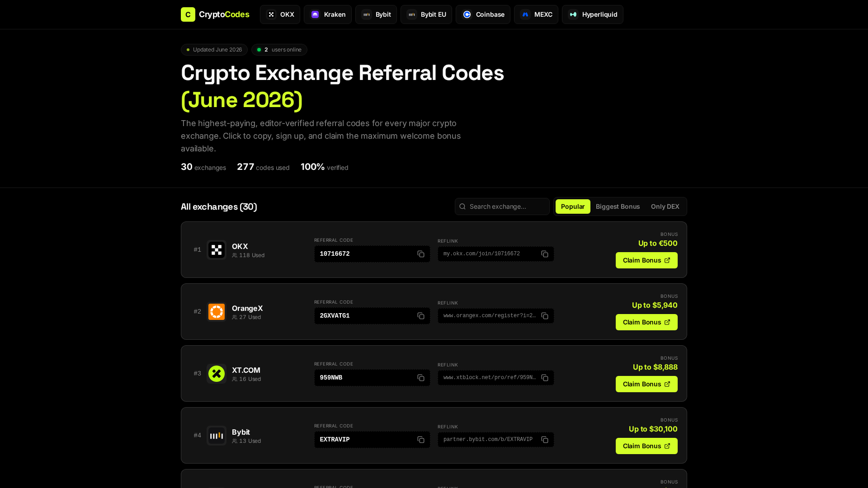The height and width of the screenshot is (488, 868).
Task: Click the search magnifier icon
Action: point(462,206)
